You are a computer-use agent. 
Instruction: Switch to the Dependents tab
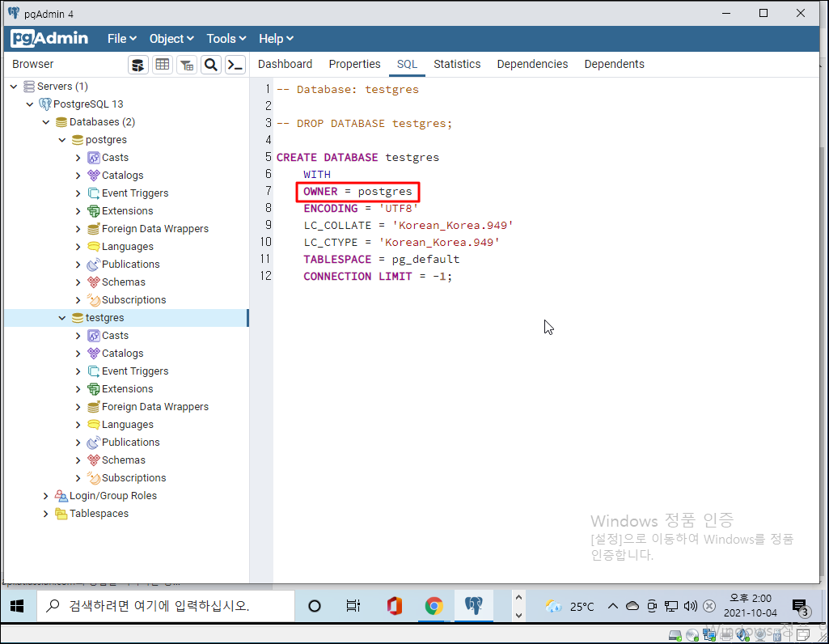[x=614, y=64]
